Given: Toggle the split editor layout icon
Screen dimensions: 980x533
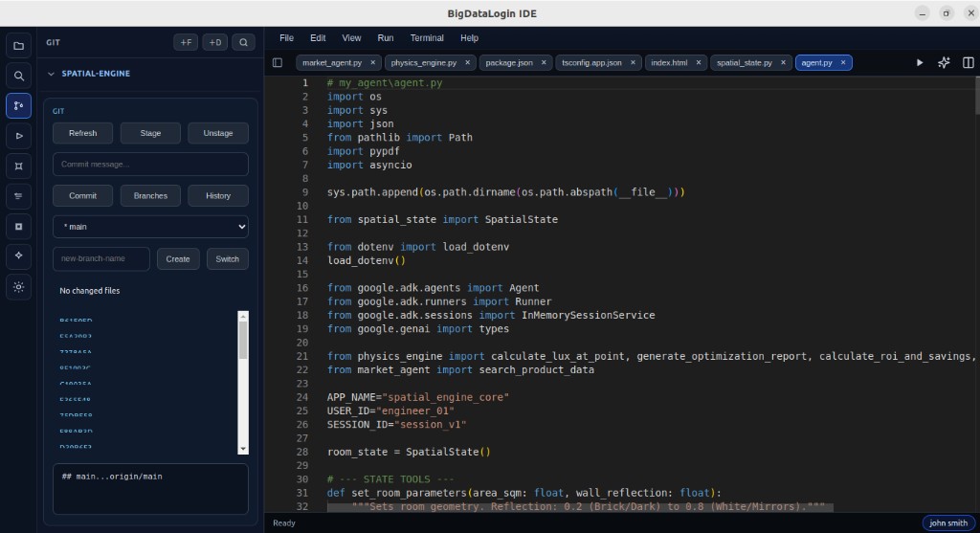Looking at the screenshot, I should [x=969, y=62].
